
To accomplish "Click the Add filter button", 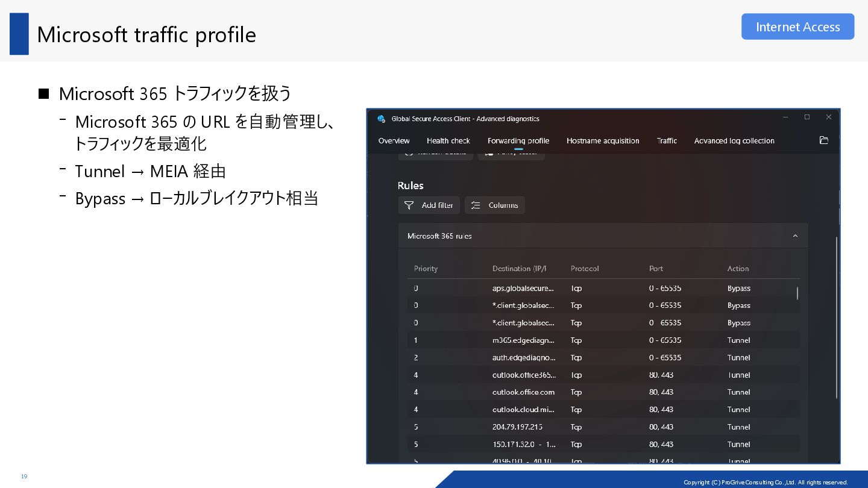I will coord(429,205).
